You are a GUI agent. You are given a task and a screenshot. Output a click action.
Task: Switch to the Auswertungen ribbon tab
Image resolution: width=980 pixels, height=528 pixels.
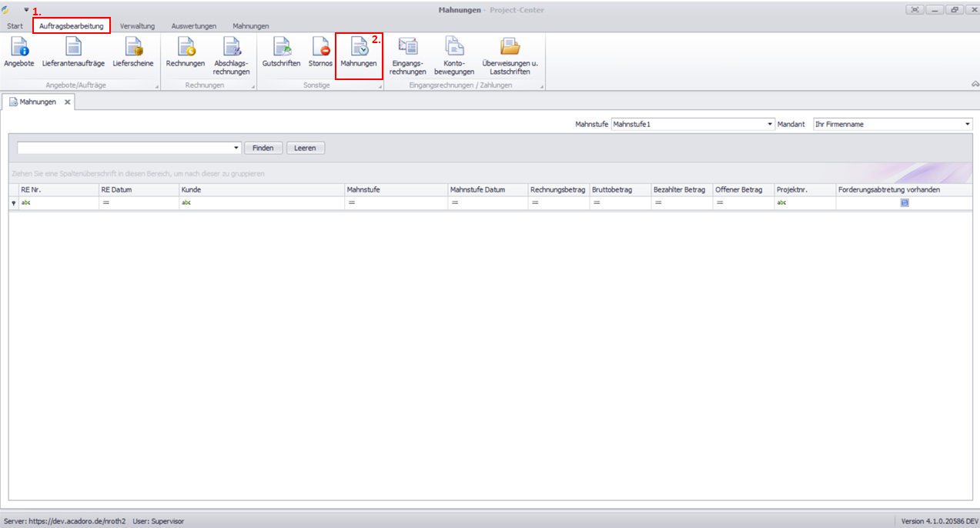[193, 26]
